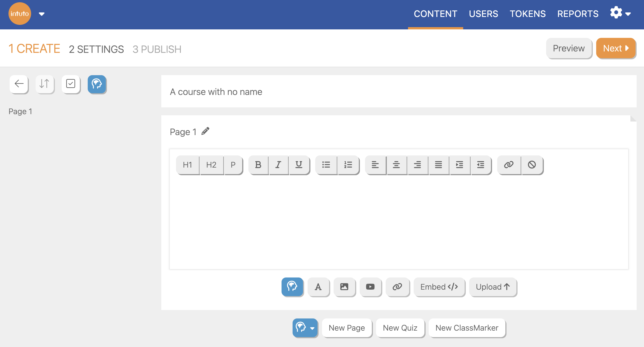Click the New Quiz button
The height and width of the screenshot is (347, 644).
[400, 328]
